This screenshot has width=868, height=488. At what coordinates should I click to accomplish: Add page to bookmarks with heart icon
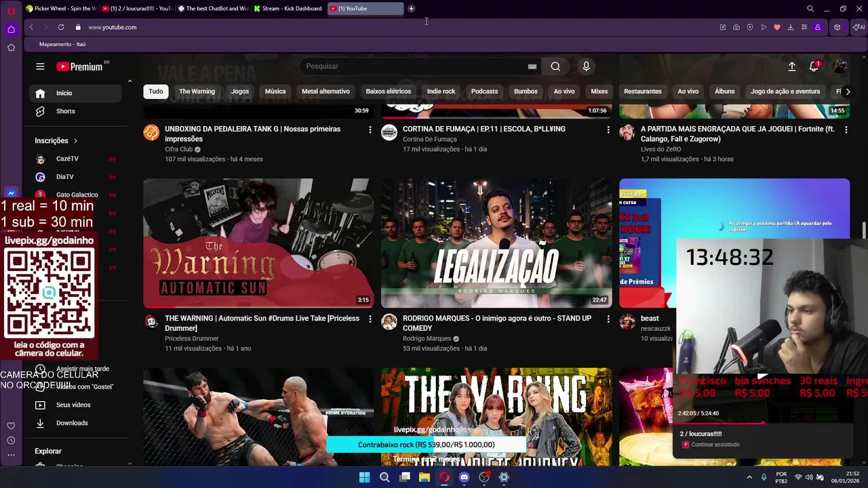(x=777, y=27)
